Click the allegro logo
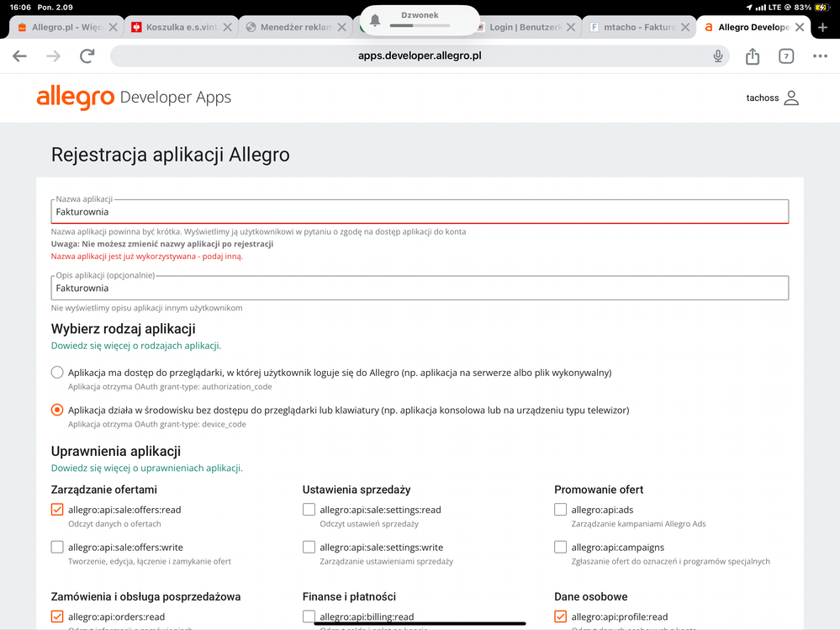Viewport: 840px width, 630px height. pos(75,97)
